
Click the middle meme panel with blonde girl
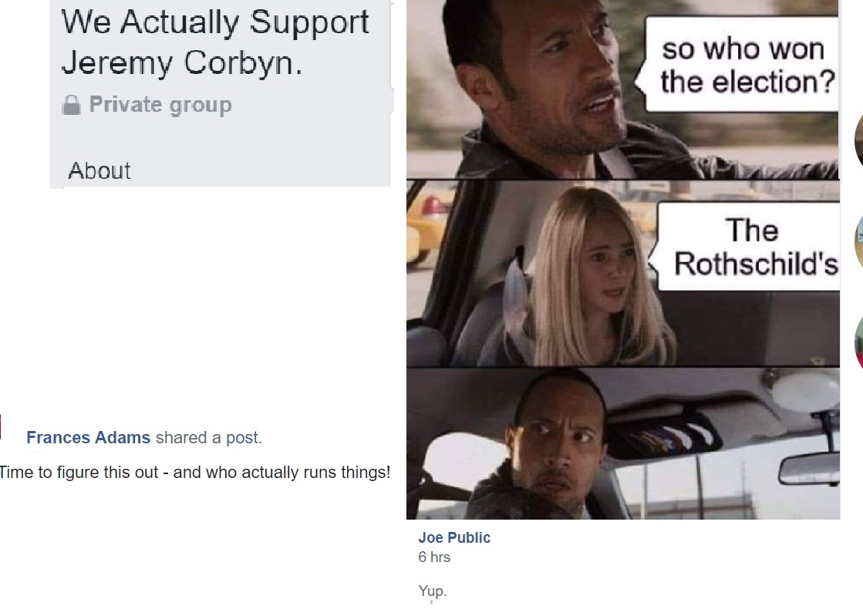(x=623, y=274)
